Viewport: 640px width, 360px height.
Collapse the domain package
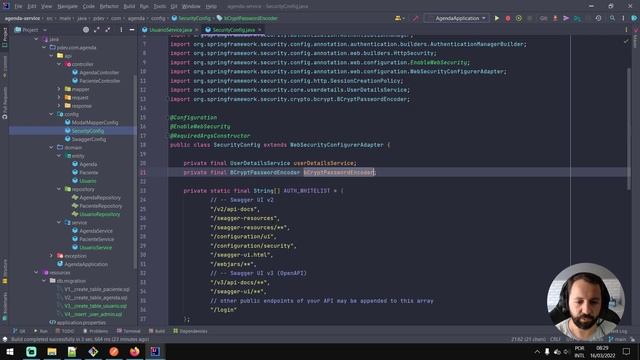point(51,147)
